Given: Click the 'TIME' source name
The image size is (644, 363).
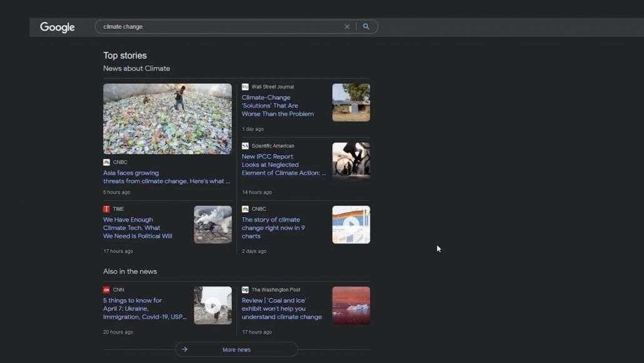Looking at the screenshot, I should coord(118,209).
